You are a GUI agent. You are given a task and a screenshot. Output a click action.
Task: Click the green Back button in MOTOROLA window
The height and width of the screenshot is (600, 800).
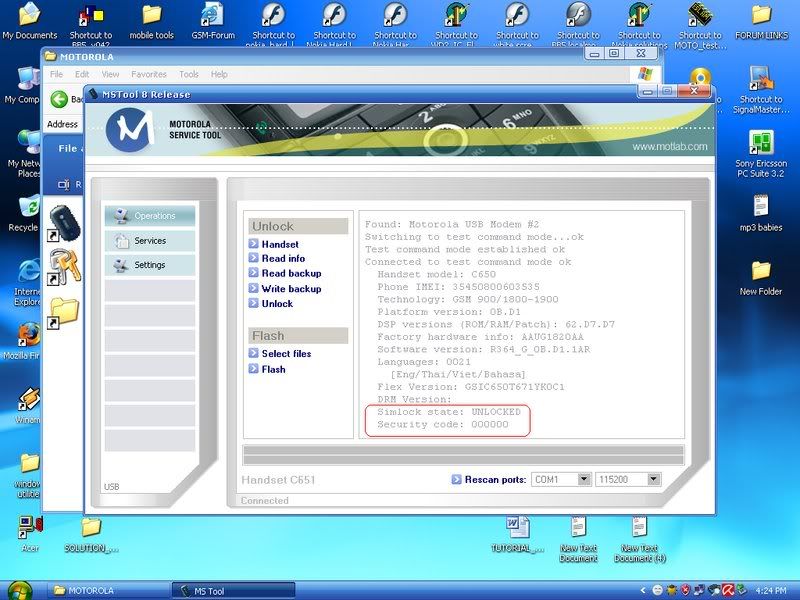[59, 99]
